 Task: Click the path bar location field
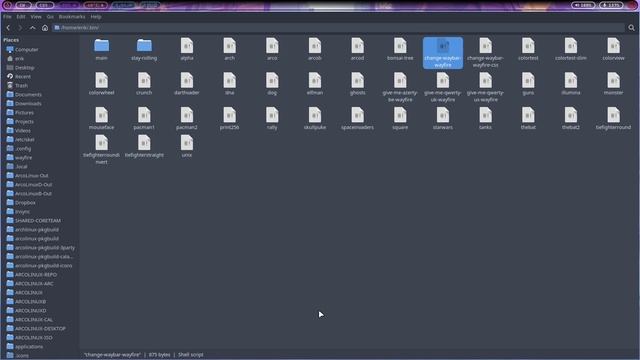pyautogui.click(x=338, y=28)
